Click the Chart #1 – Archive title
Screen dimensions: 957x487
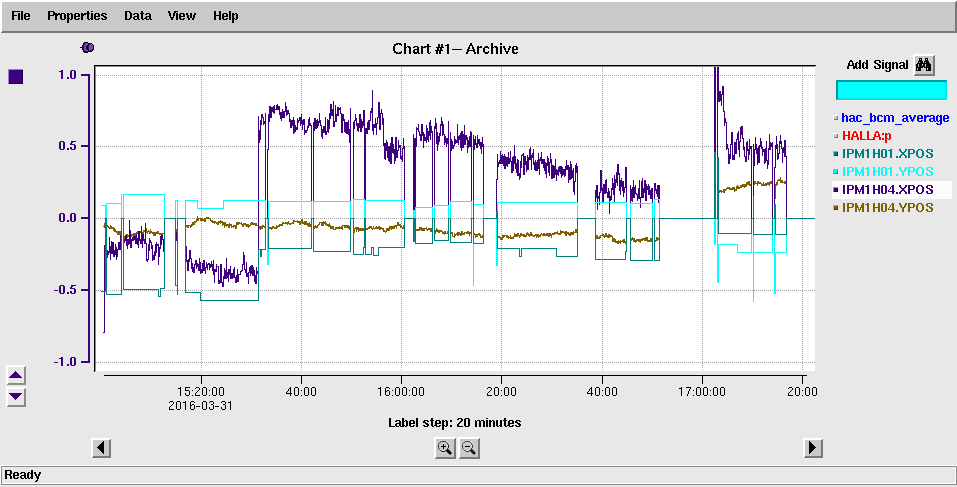pyautogui.click(x=455, y=49)
